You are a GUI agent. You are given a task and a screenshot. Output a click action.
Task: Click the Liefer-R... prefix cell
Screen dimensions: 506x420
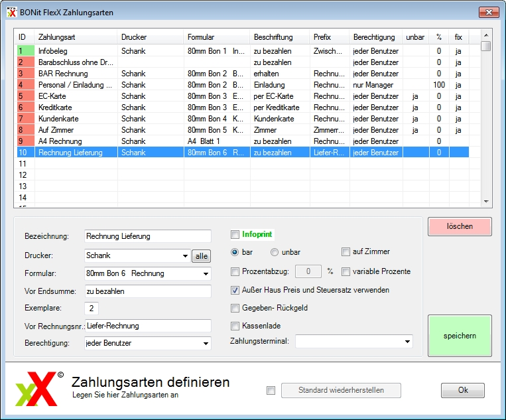[x=329, y=153]
